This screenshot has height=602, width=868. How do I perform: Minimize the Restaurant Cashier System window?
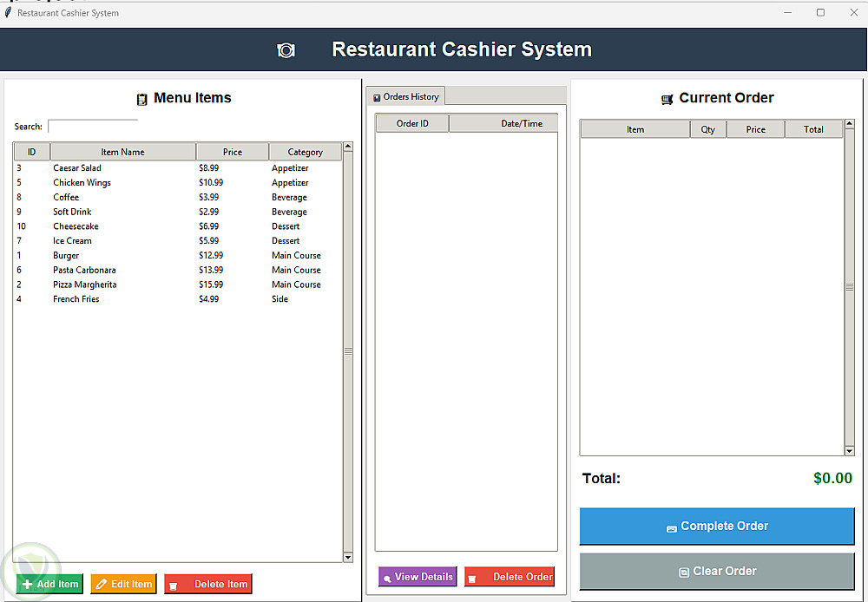(x=788, y=12)
